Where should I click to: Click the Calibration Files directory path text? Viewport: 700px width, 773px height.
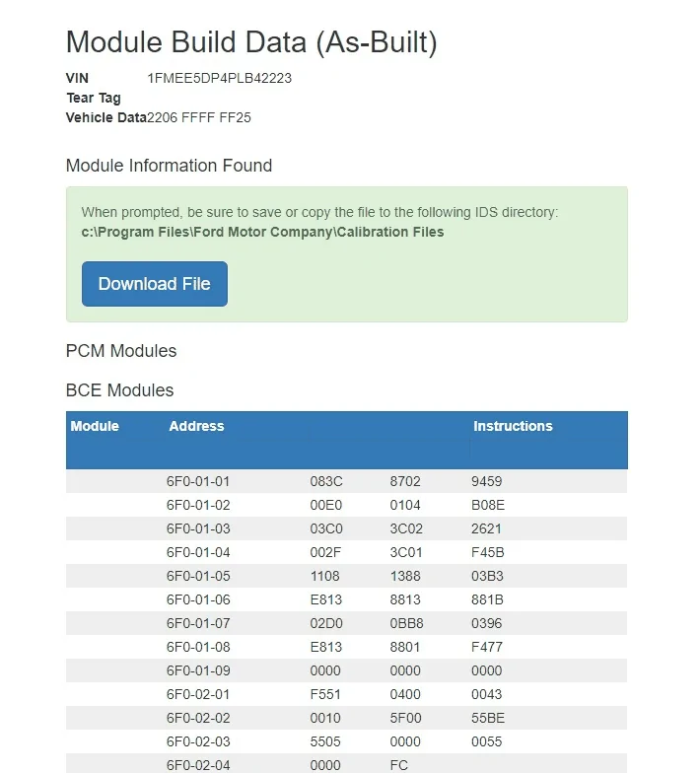pos(262,232)
